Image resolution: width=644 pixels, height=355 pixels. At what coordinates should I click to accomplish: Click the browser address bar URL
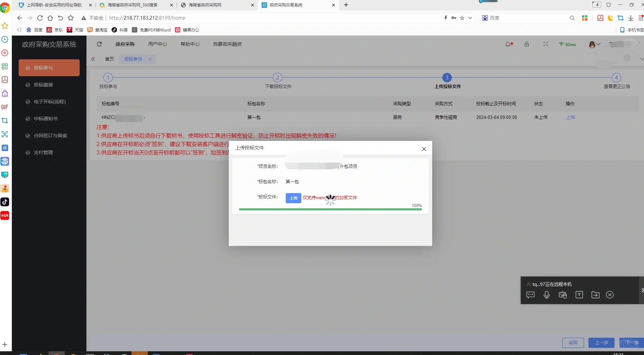click(147, 18)
